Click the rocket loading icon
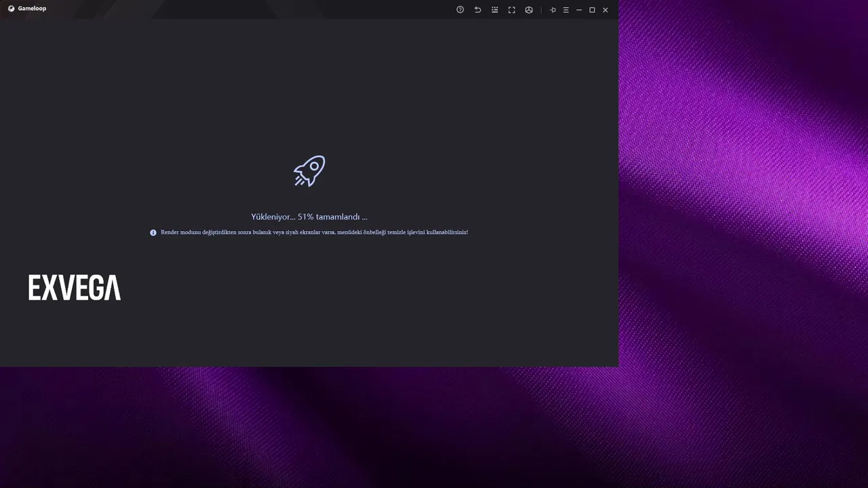868x488 pixels. [x=309, y=171]
